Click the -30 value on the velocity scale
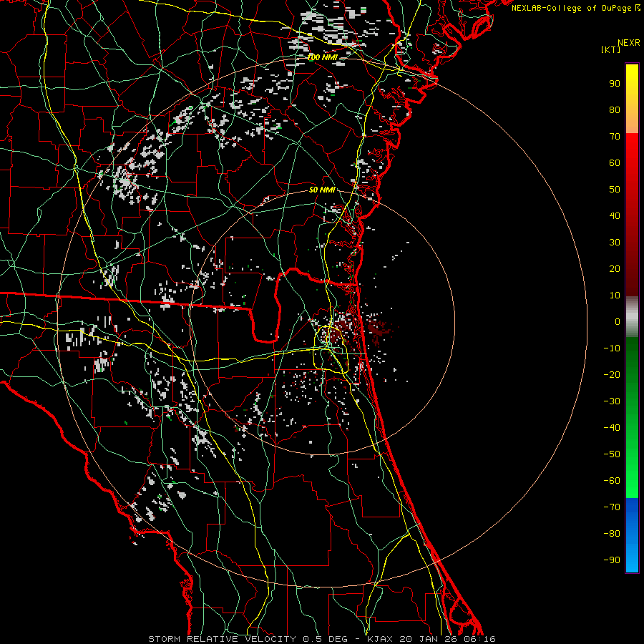Viewport: 644px width, 644px height. tap(612, 401)
